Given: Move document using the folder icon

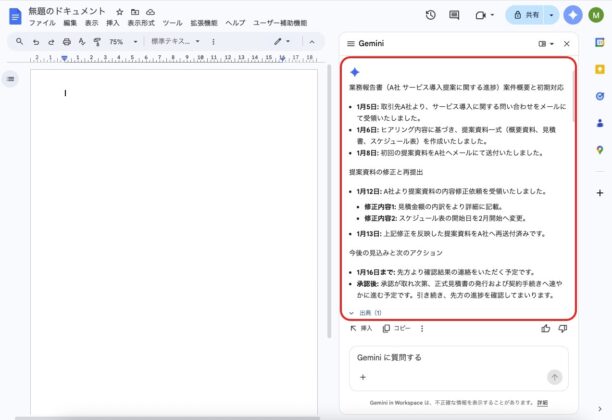Looking at the screenshot, I should (135, 12).
